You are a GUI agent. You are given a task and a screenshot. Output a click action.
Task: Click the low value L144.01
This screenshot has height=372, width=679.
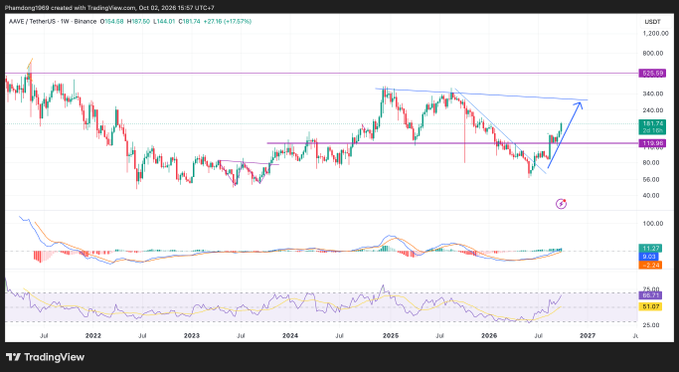click(164, 21)
